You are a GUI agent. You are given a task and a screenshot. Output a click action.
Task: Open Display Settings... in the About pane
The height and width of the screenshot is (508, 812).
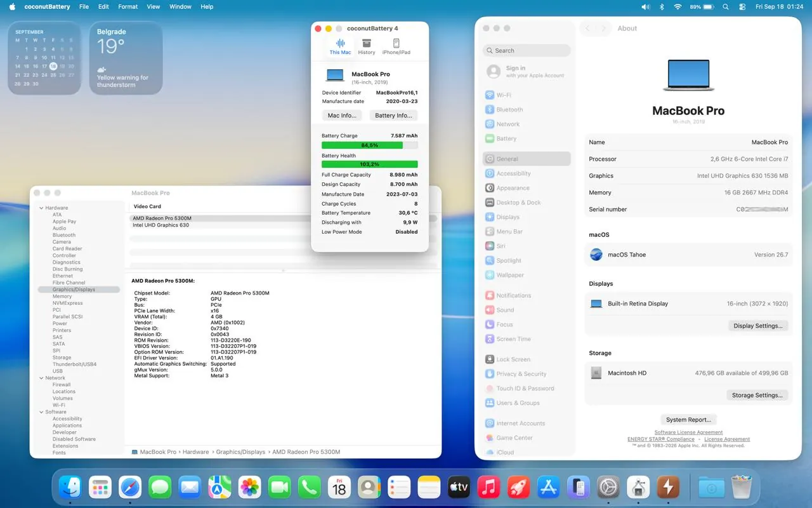759,326
